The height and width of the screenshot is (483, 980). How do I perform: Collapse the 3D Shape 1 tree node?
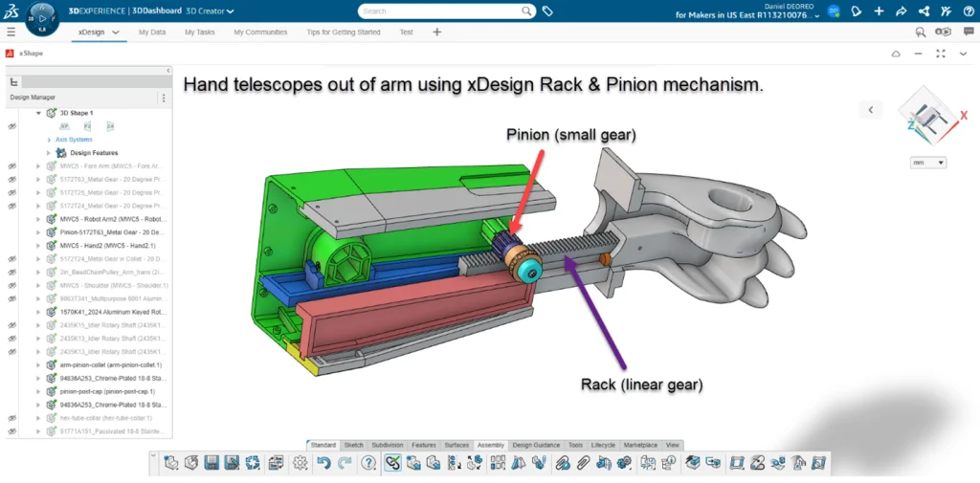(x=39, y=113)
